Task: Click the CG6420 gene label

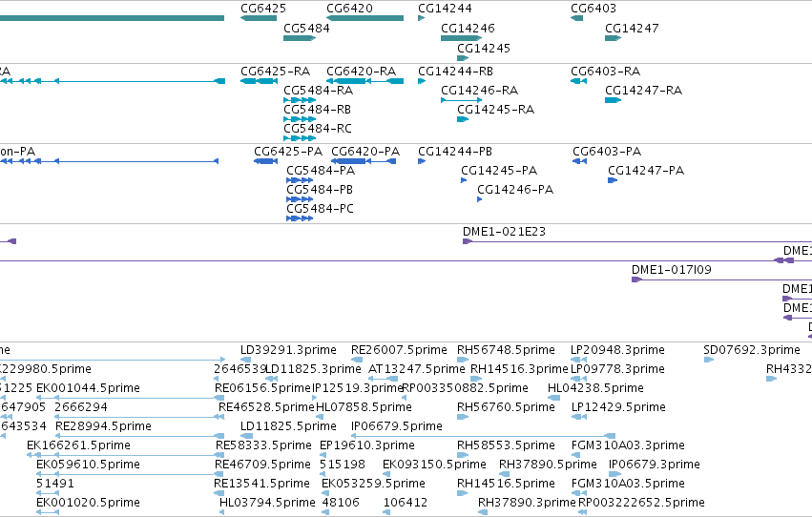Action: tap(349, 9)
